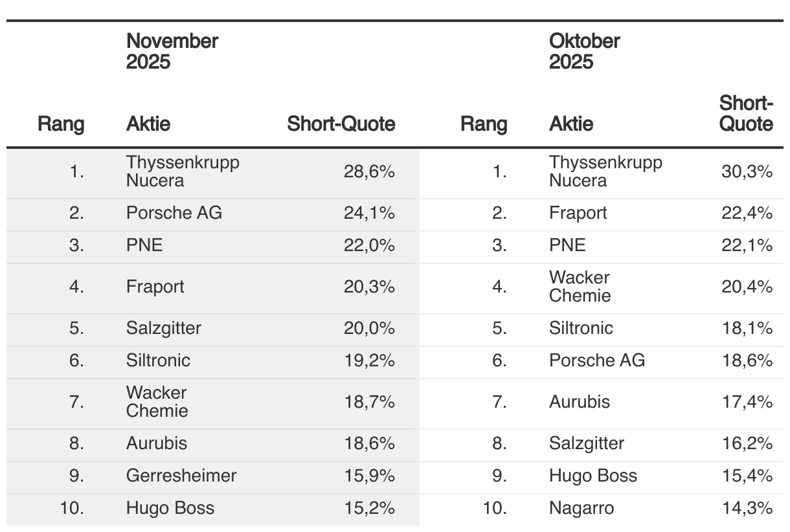Select the 28,6% short-quote value

369,172
